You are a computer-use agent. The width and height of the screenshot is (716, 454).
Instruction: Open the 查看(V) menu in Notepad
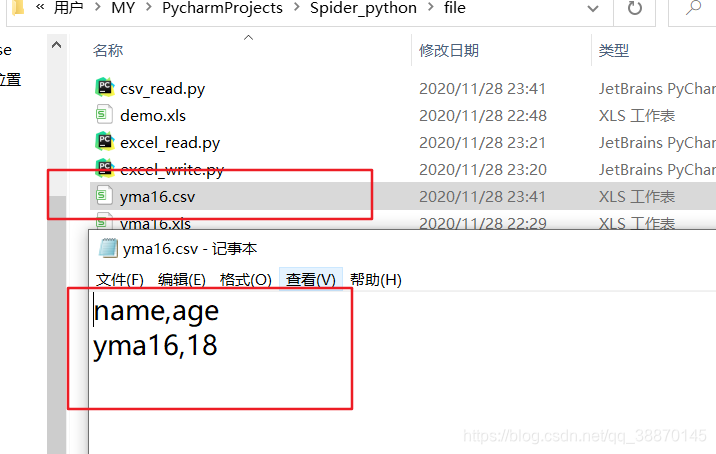click(x=311, y=280)
